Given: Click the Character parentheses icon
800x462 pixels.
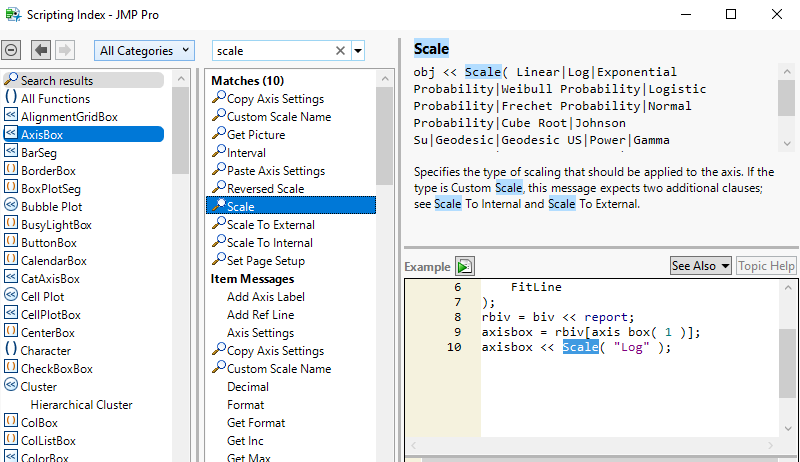Looking at the screenshot, I should [x=11, y=349].
